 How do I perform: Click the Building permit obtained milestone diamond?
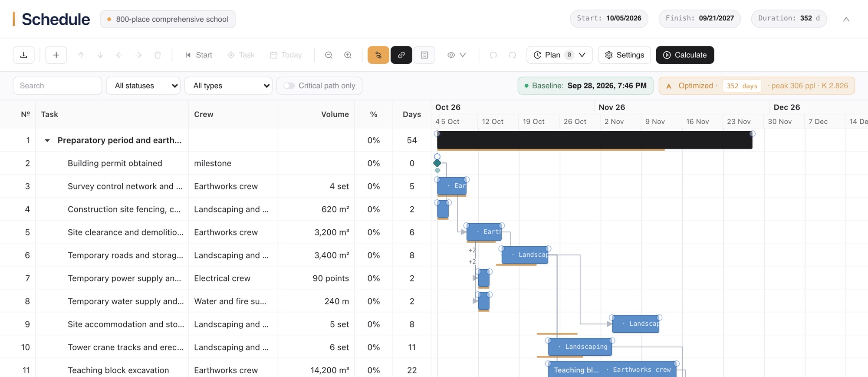pos(437,163)
